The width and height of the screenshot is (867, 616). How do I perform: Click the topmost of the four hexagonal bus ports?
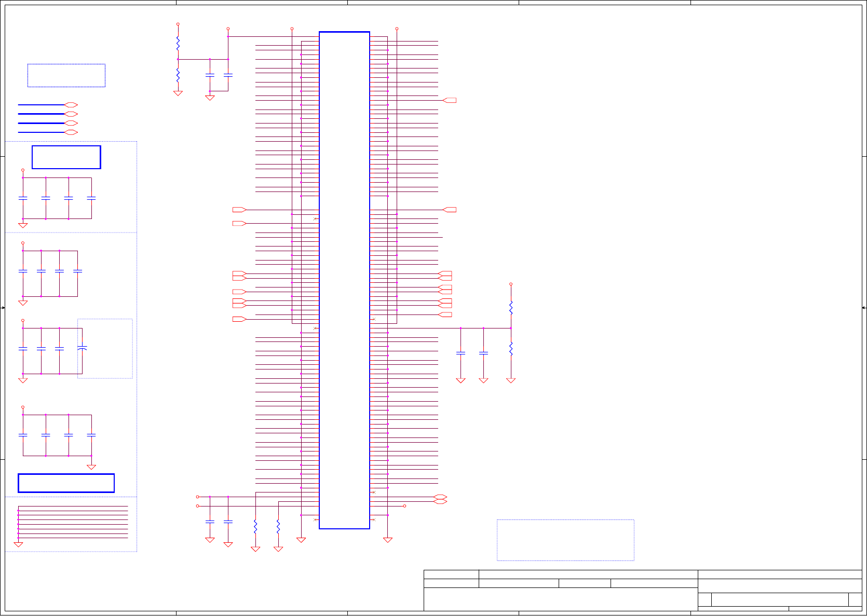point(71,105)
